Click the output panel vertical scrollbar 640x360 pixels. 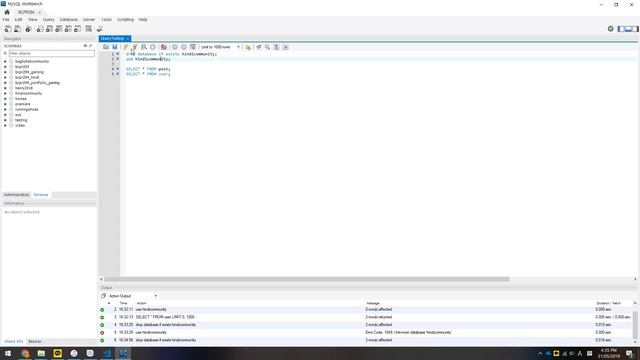pyautogui.click(x=635, y=324)
